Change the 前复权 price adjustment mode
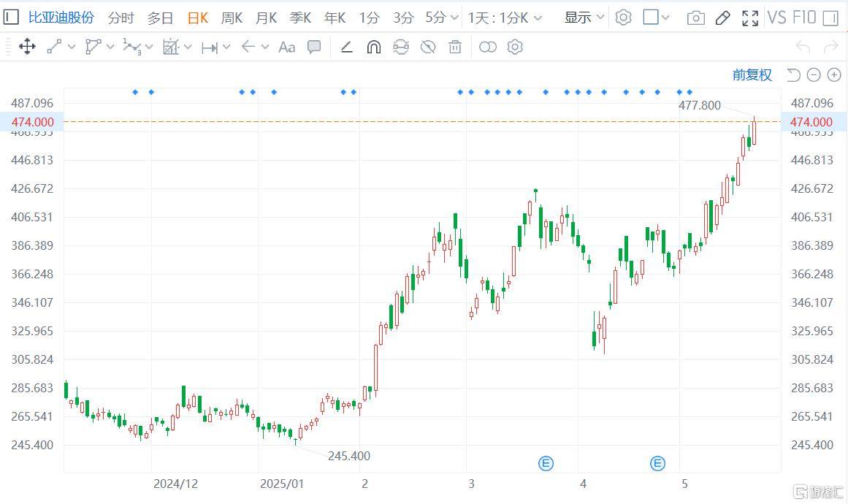 tap(752, 75)
